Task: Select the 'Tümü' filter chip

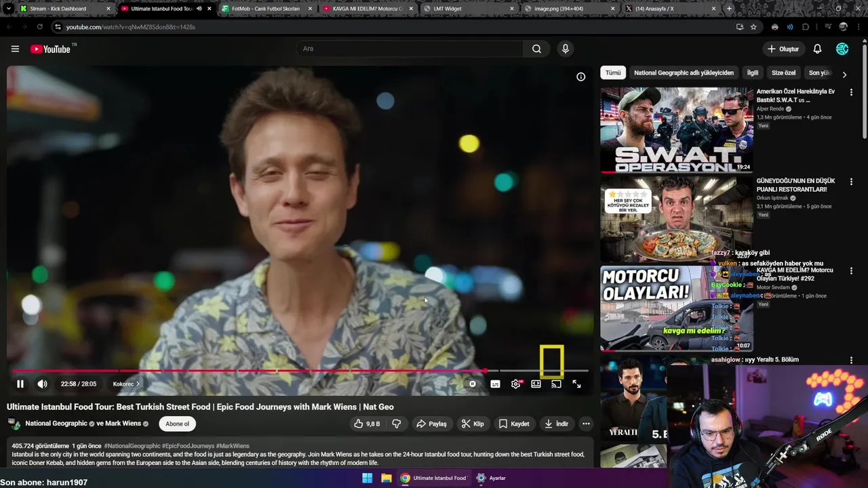Action: coord(613,73)
